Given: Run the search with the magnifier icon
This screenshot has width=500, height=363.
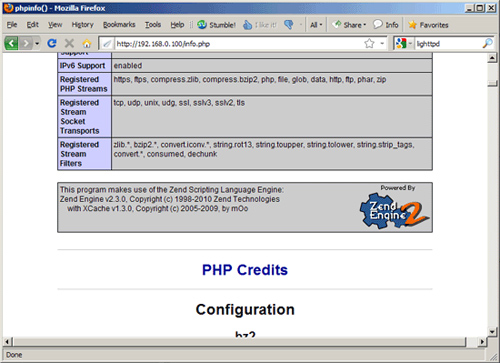Looking at the screenshot, I should [488, 43].
